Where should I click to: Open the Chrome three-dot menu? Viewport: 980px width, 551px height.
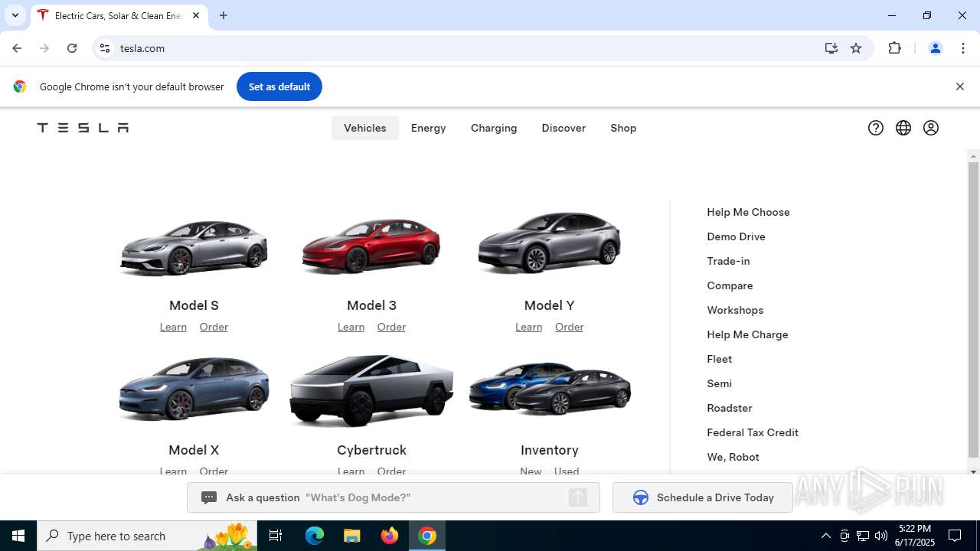point(963,48)
